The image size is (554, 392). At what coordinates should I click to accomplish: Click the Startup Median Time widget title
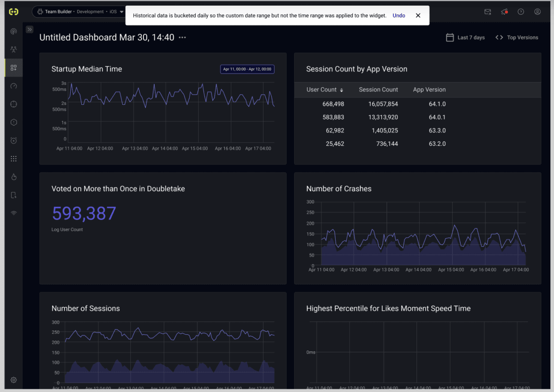click(87, 69)
